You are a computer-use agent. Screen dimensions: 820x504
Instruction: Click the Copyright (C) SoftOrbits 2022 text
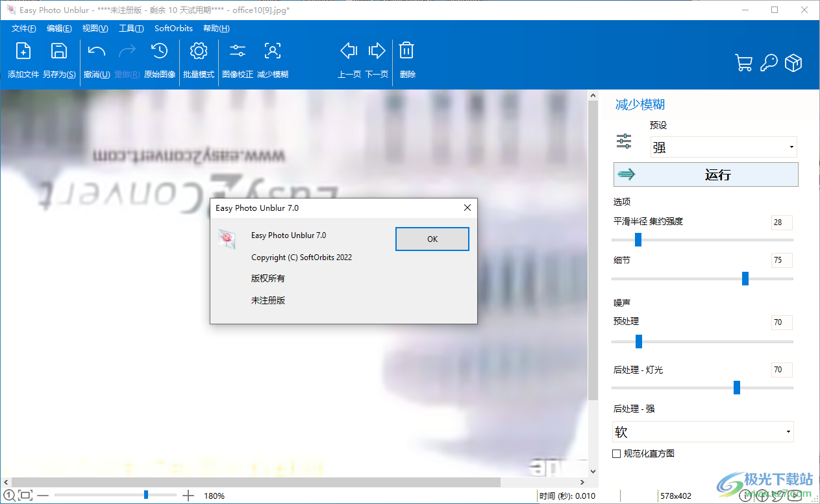(x=301, y=258)
